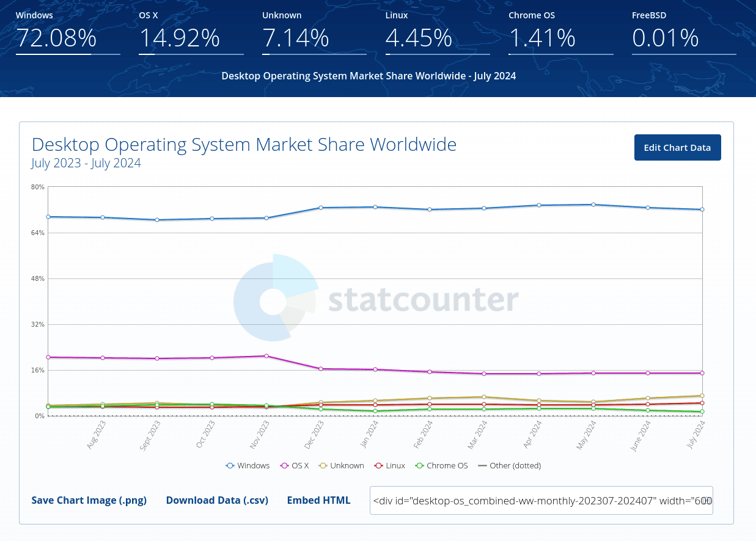The image size is (756, 541).
Task: Select the embed code text field
Action: (541, 501)
